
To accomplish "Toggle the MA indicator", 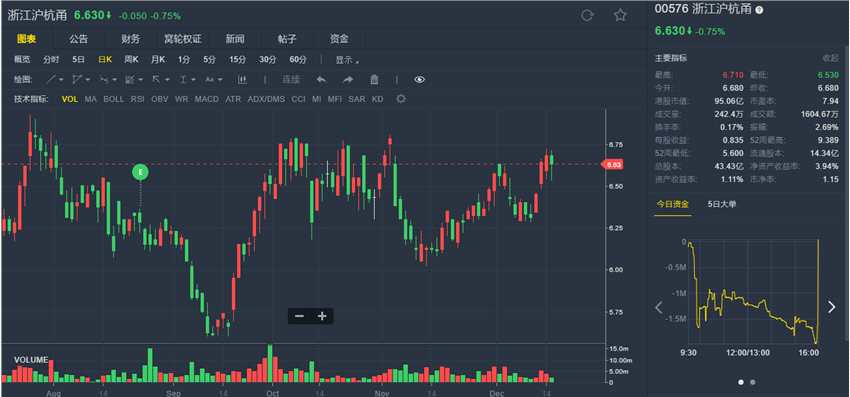I will coord(91,99).
